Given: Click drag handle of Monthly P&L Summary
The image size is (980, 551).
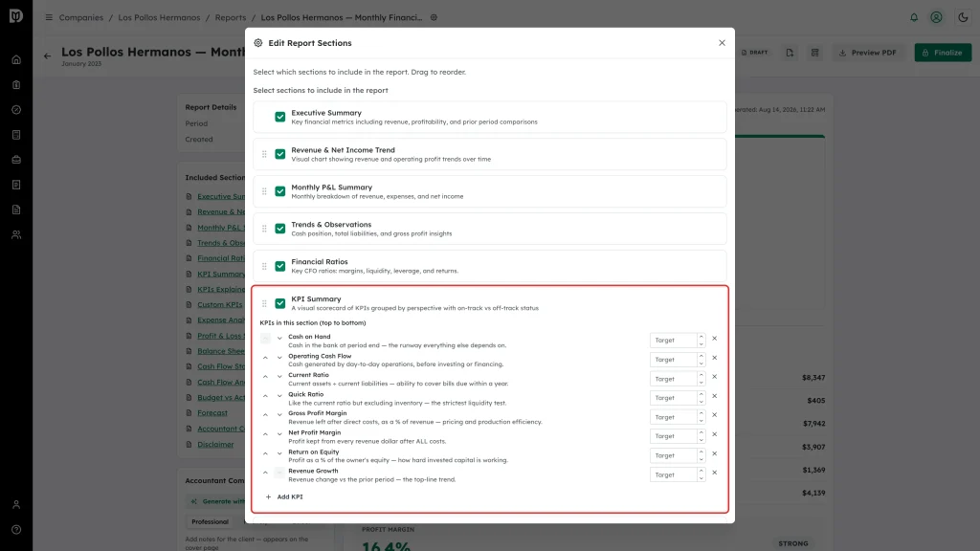Looking at the screenshot, I should tap(264, 191).
